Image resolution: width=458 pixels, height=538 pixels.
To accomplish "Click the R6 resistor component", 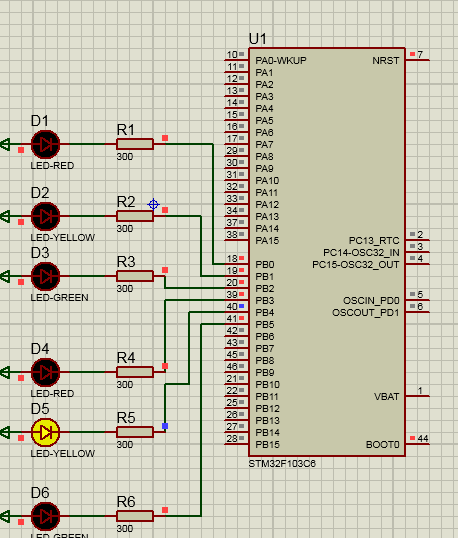I will (x=135, y=516).
